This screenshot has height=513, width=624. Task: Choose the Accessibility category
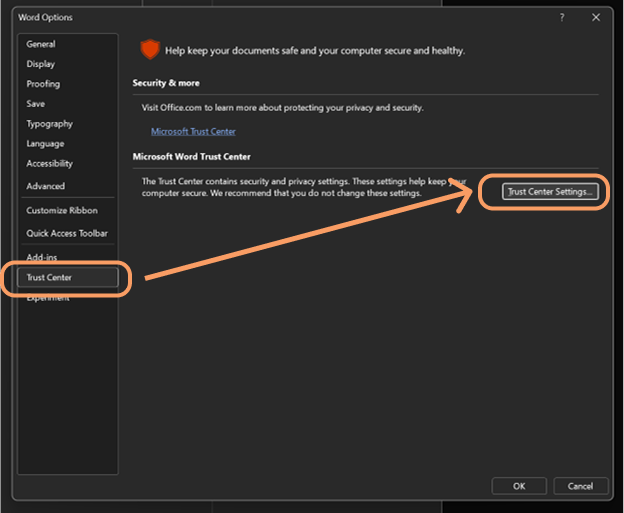(50, 164)
